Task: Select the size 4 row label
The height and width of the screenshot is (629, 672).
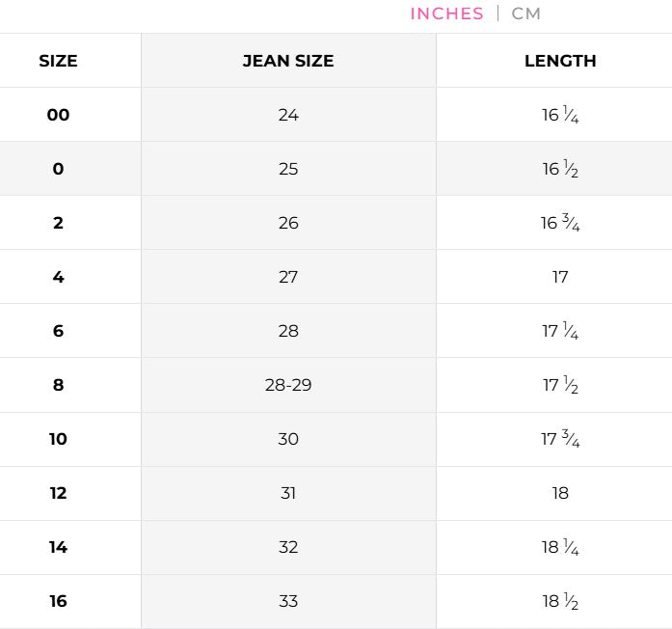Action: pyautogui.click(x=58, y=277)
